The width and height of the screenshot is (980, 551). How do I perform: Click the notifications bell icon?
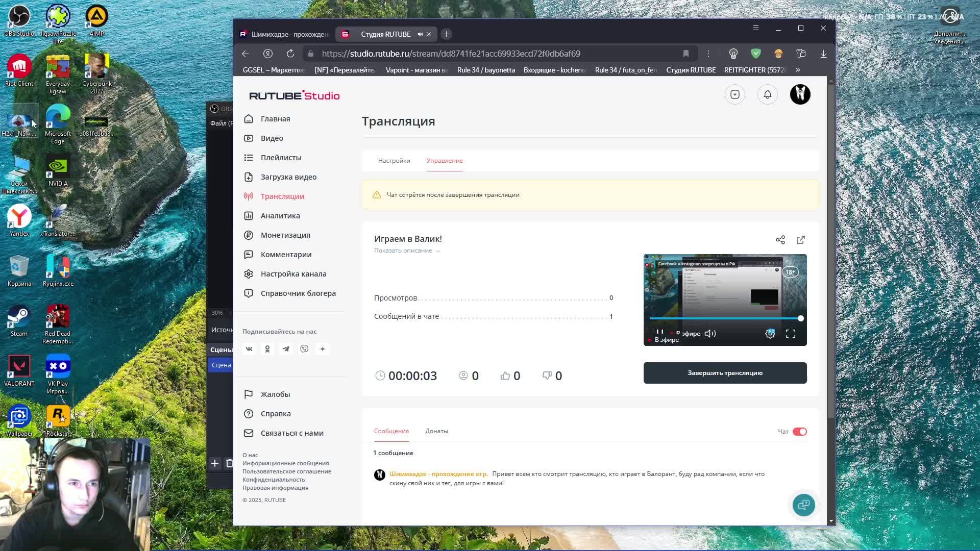point(767,94)
